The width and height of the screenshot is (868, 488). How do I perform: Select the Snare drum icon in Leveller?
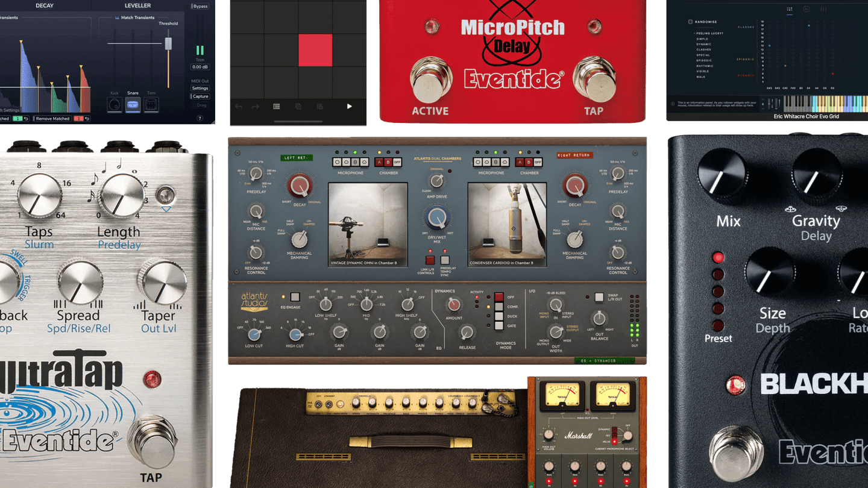[133, 105]
